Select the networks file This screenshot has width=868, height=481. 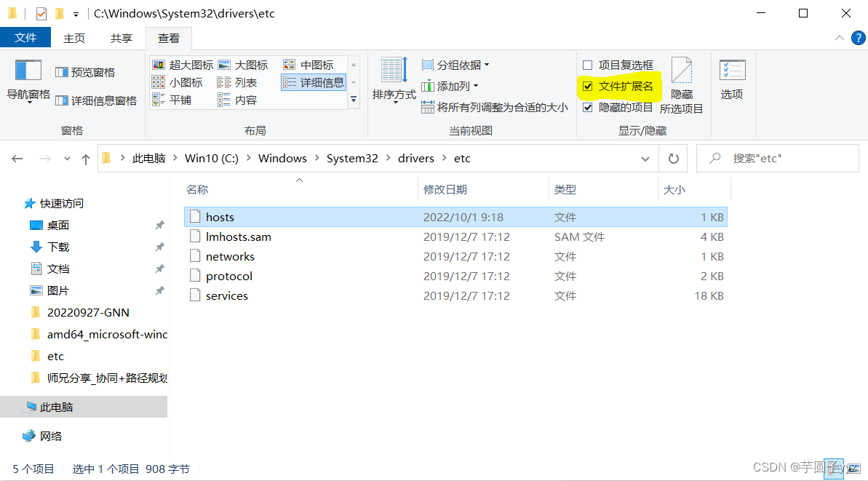tap(455, 256)
